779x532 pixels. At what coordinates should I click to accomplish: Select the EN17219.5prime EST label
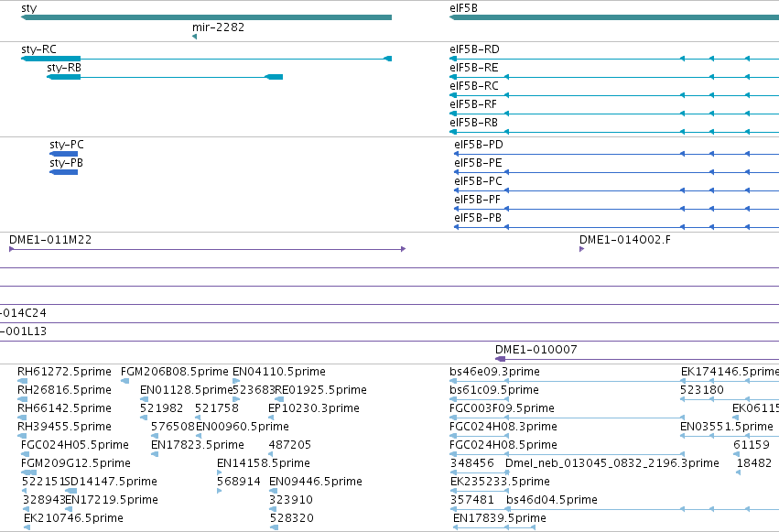[112, 500]
